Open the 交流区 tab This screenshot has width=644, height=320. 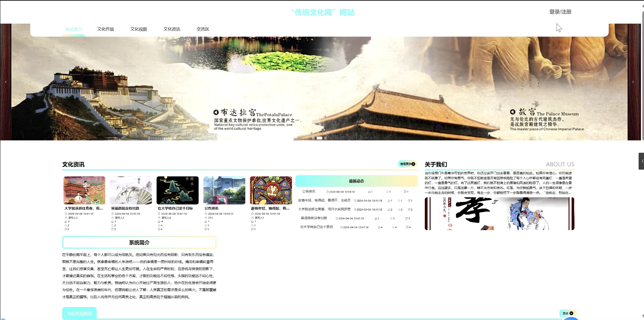(x=203, y=29)
